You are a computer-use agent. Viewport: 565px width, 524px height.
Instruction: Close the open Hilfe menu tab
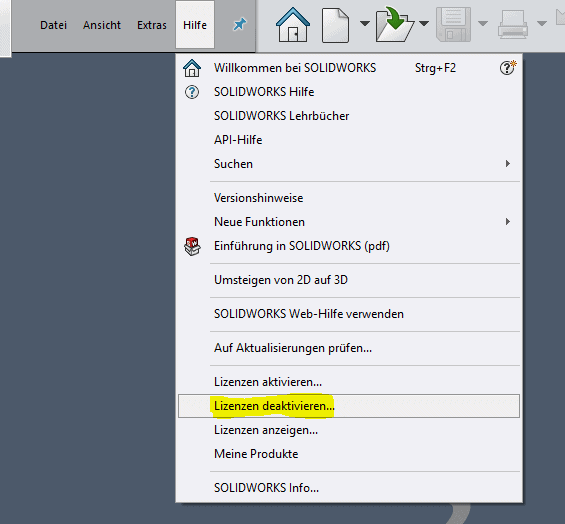[x=195, y=25]
